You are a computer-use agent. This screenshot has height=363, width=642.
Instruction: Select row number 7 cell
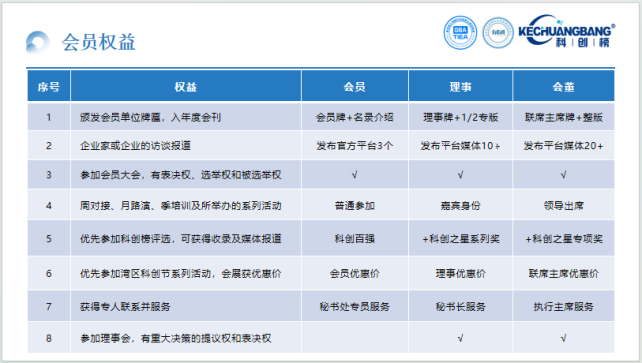click(49, 307)
